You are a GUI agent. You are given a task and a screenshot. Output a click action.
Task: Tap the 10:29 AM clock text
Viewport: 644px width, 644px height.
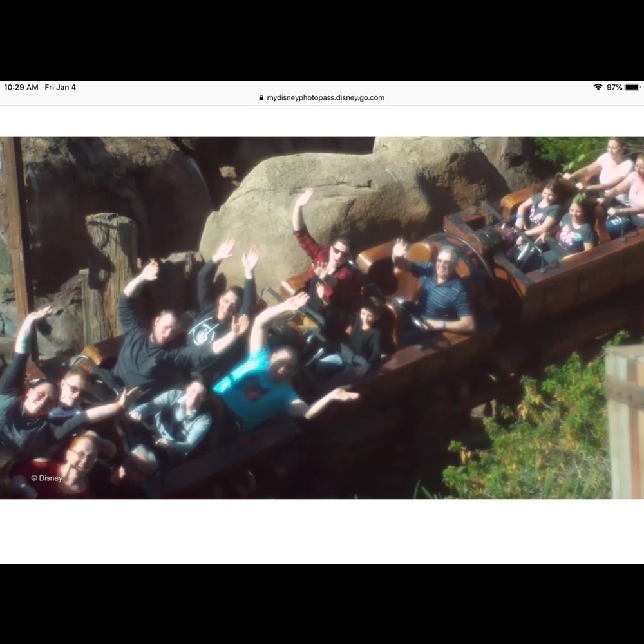coord(21,87)
